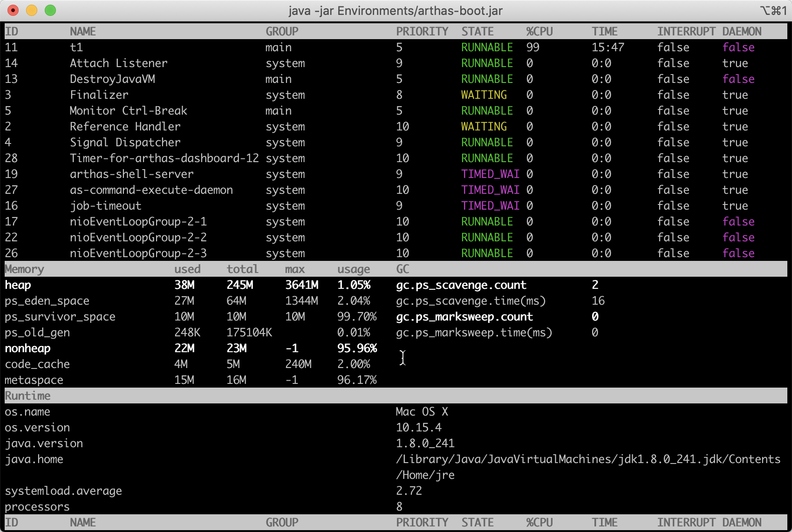Select thread name 't1'
This screenshot has height=532, width=792.
pos(76,48)
